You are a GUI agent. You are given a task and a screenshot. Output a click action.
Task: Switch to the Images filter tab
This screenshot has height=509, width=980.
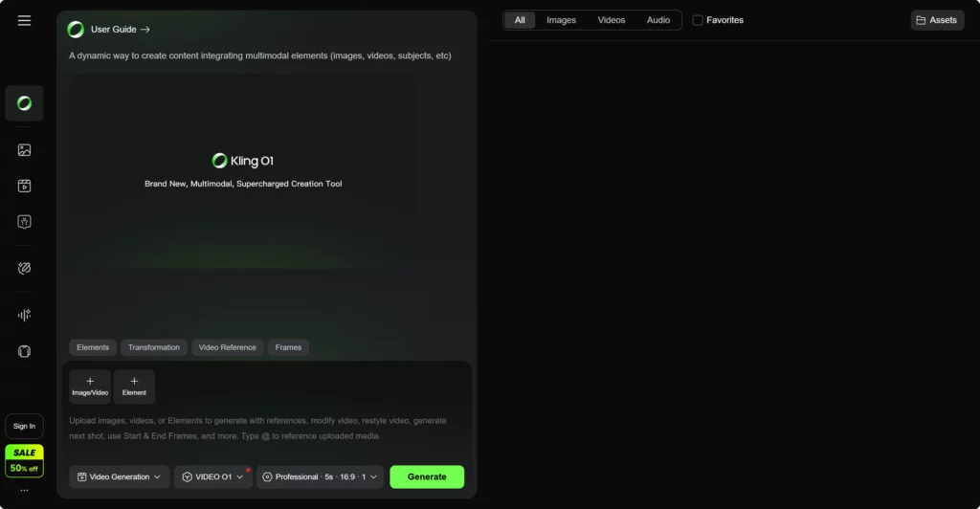pyautogui.click(x=561, y=20)
